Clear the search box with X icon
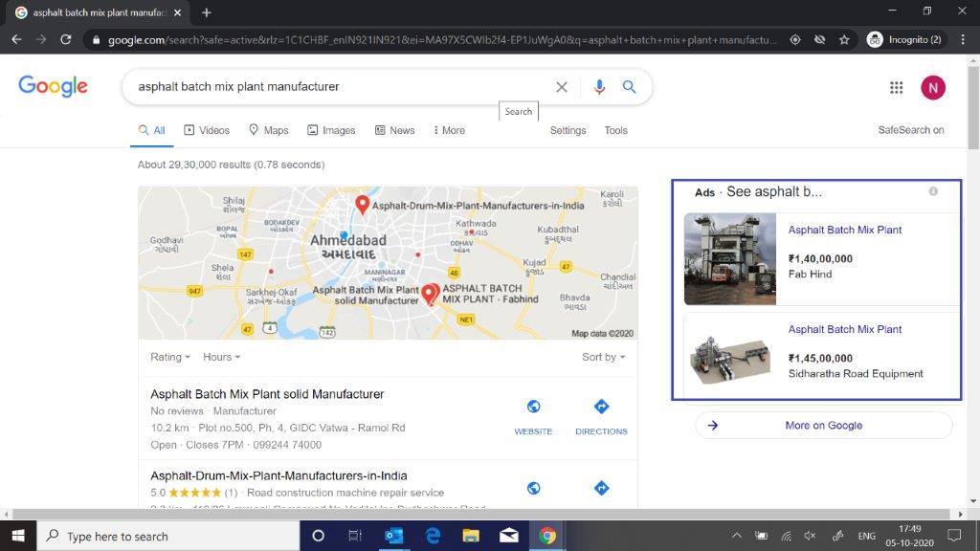The width and height of the screenshot is (980, 551). tap(562, 87)
